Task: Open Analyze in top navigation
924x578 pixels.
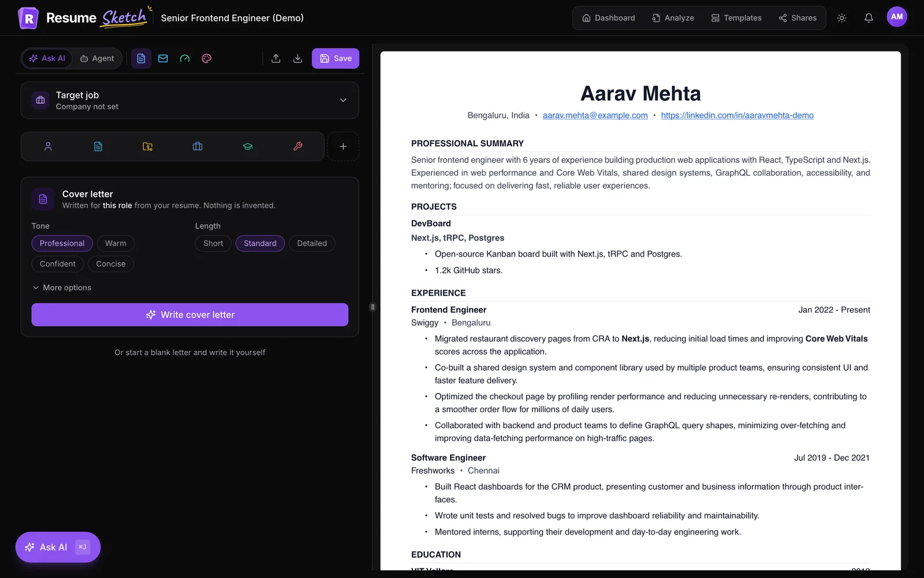Action: (673, 18)
